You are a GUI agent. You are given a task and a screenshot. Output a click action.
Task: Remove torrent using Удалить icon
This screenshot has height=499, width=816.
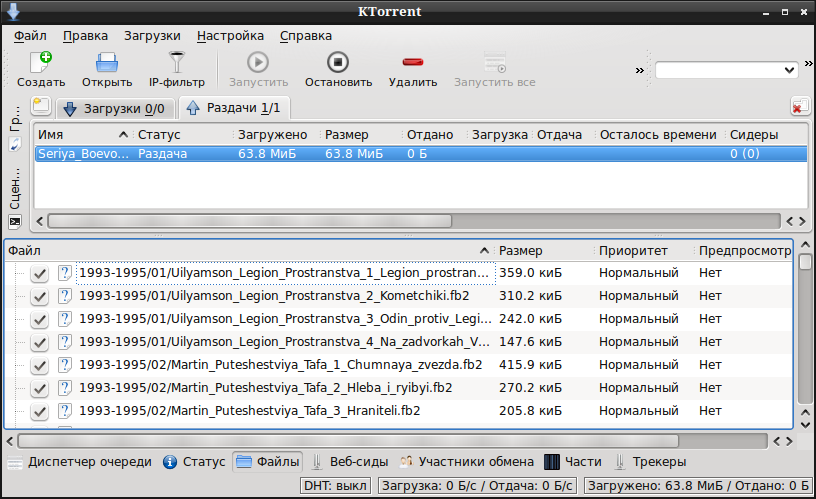[413, 70]
